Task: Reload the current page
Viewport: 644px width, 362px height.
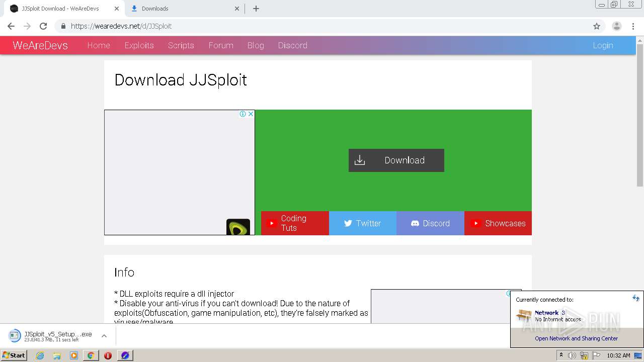Action: coord(43,26)
